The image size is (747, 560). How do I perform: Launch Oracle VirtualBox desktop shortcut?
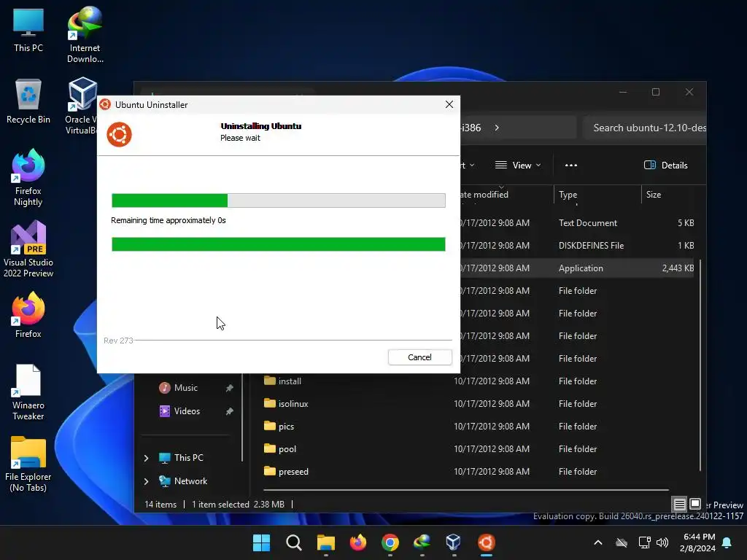point(81,106)
